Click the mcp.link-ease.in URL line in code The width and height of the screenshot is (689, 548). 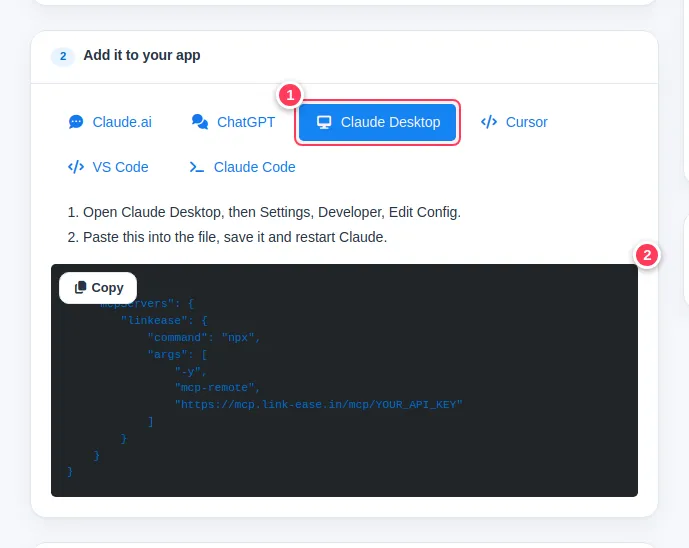click(319, 404)
